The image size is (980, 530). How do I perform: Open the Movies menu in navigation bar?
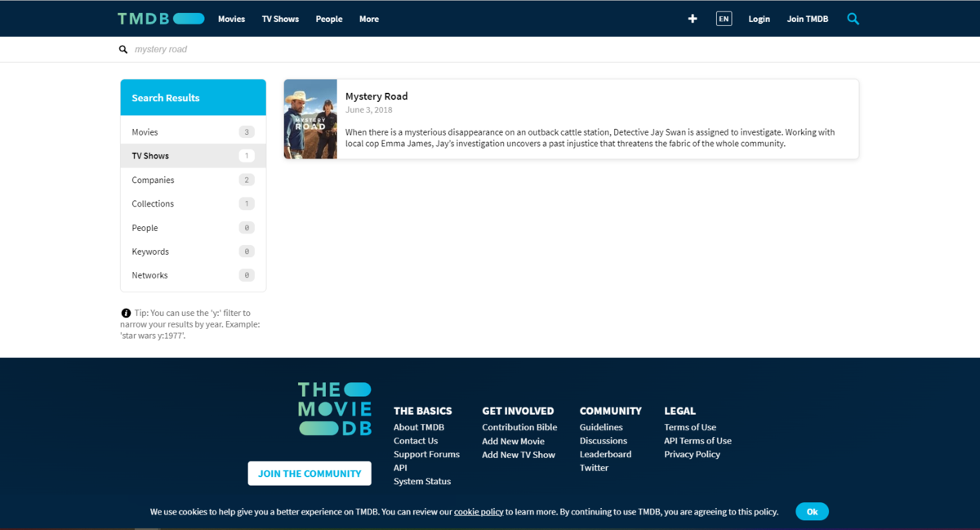coord(231,19)
